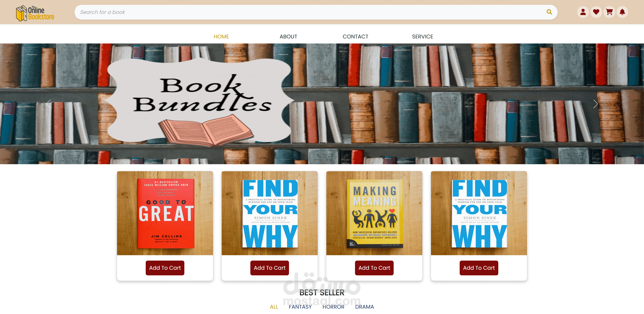
Task: Open the SERVICE menu item
Action: point(422,37)
